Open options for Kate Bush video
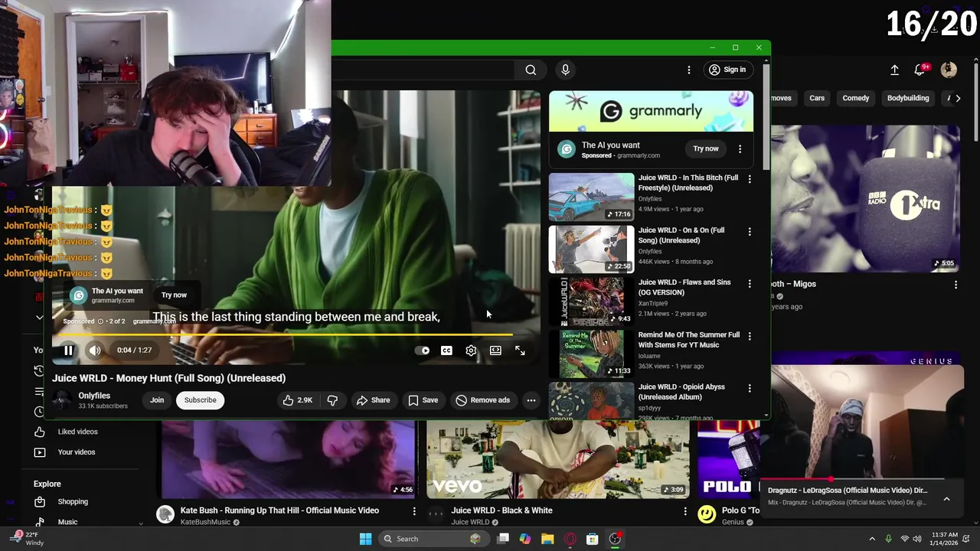Viewport: 980px width, 551px height. [414, 511]
